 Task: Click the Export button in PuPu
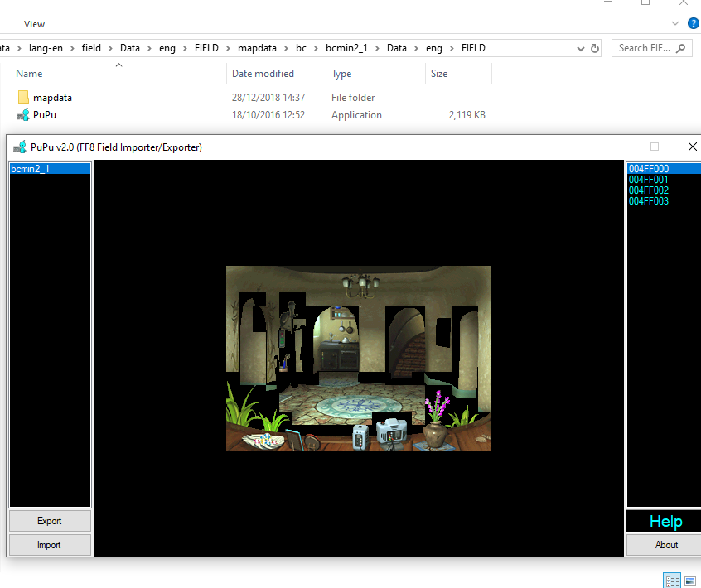(50, 521)
